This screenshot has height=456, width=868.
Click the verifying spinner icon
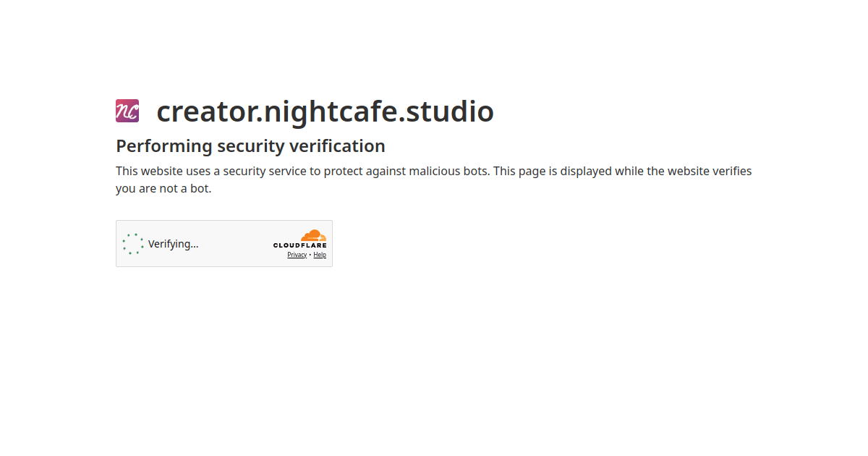(133, 244)
